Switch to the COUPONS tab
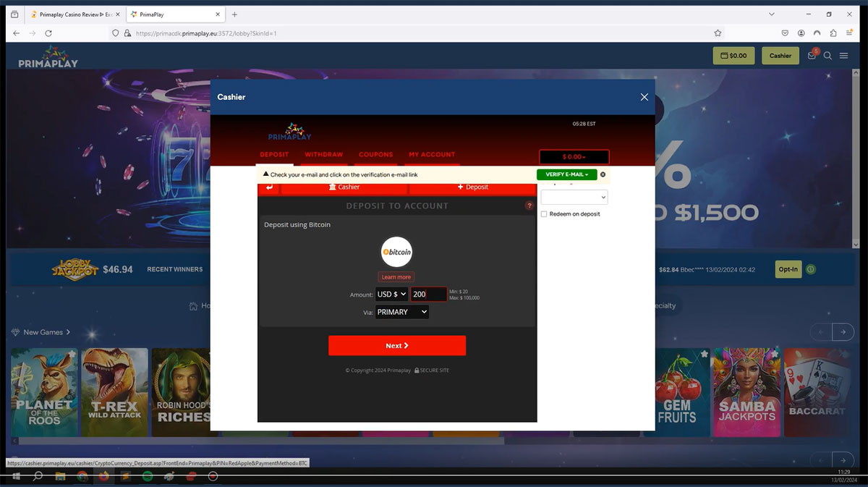Viewport: 868px width, 487px height. [x=376, y=155]
